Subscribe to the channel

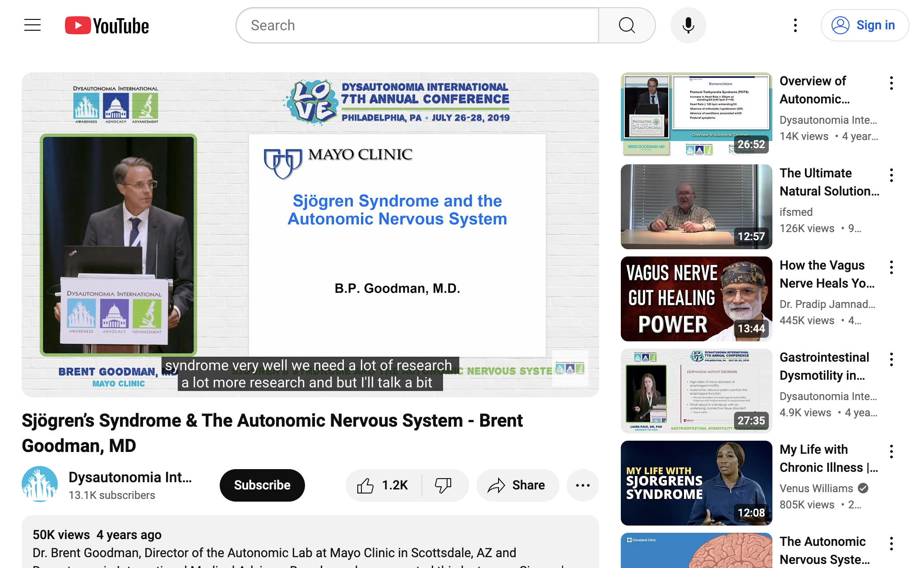262,485
